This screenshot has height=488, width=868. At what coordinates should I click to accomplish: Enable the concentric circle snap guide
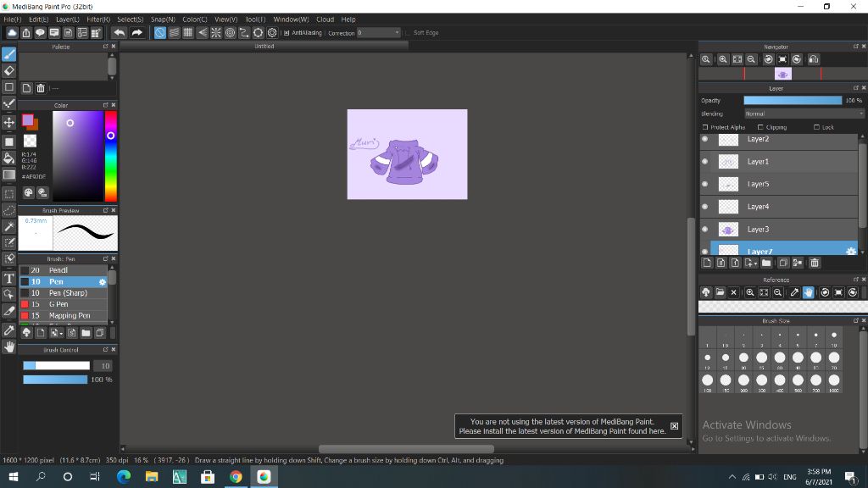point(230,33)
